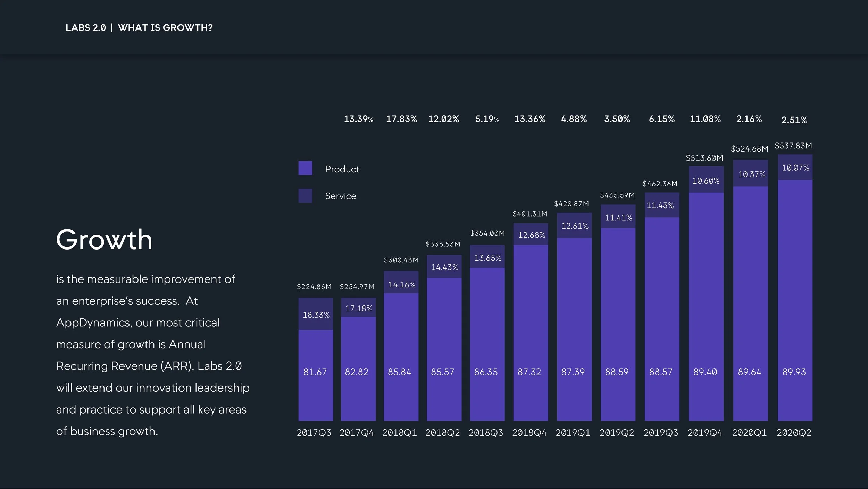Click the '18.33%' service segment

pyautogui.click(x=316, y=313)
